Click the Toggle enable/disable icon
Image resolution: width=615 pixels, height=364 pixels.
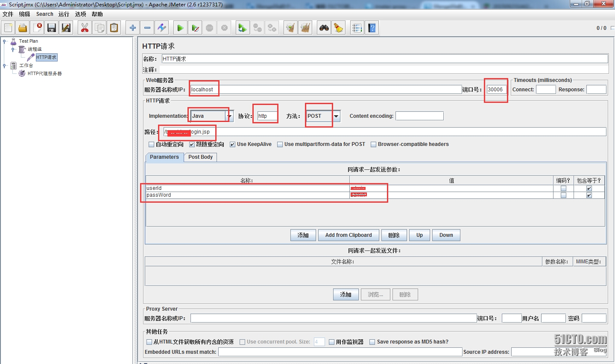point(162,28)
